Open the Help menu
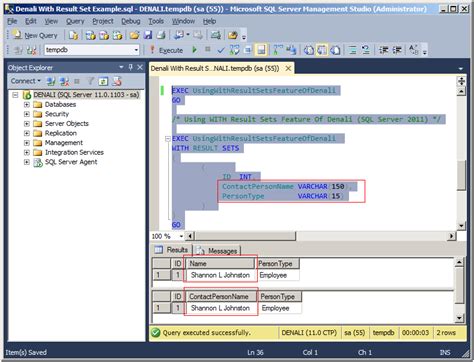 209,21
